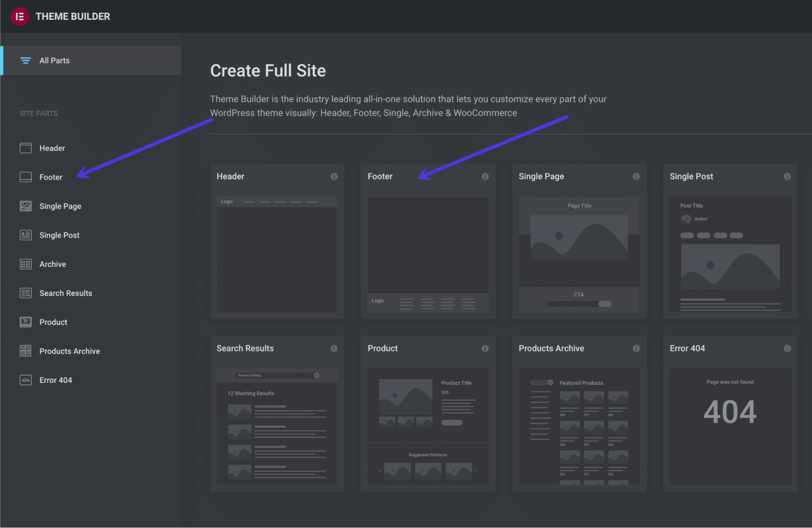View info on the Footer card
The width and height of the screenshot is (812, 528).
coord(485,176)
